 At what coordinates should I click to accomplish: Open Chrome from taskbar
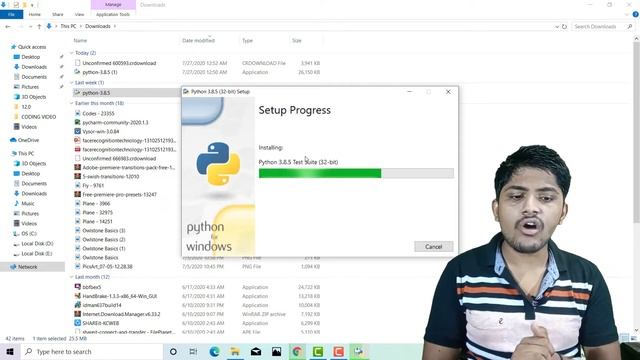[297, 351]
